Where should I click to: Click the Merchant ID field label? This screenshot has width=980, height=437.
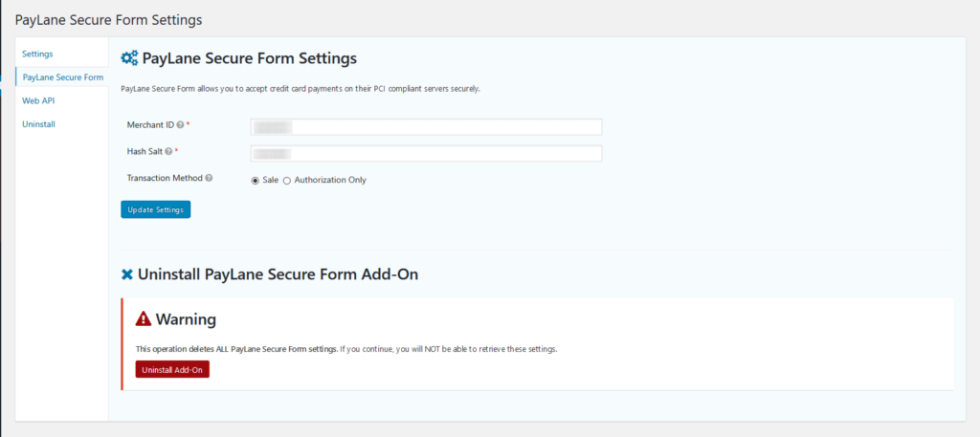pos(150,125)
